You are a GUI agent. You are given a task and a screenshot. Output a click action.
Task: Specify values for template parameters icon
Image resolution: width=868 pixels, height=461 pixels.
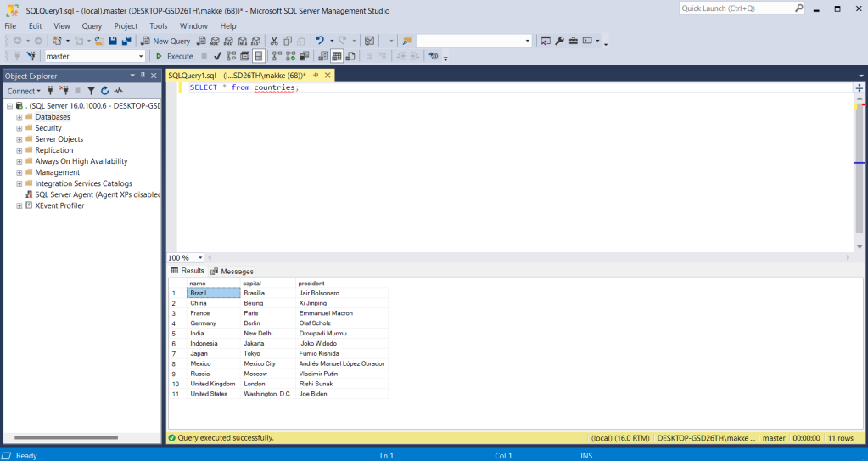(x=434, y=56)
